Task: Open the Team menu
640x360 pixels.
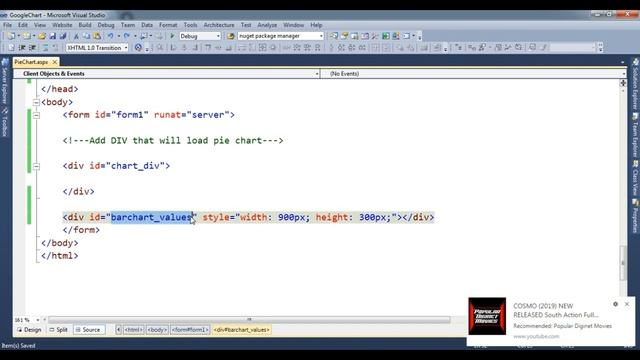Action: 128,25
